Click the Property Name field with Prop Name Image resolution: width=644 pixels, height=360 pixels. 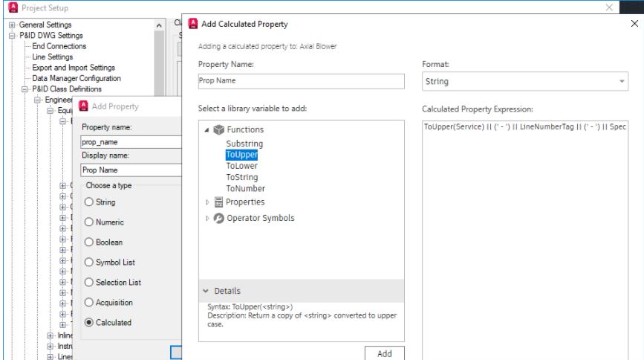[x=301, y=81]
